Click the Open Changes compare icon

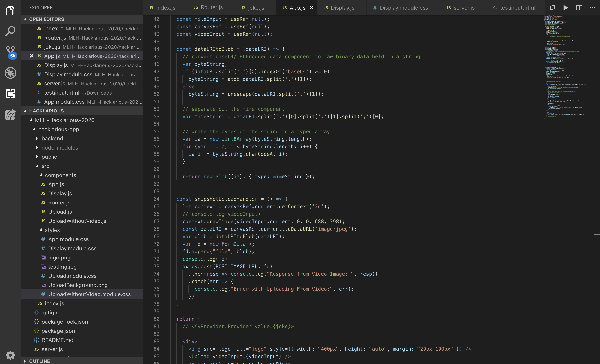[552, 7]
